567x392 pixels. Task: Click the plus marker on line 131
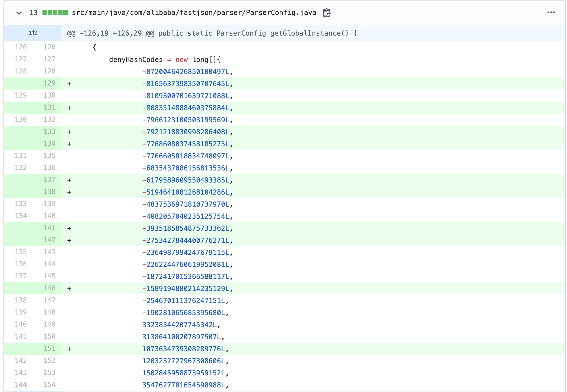point(69,108)
